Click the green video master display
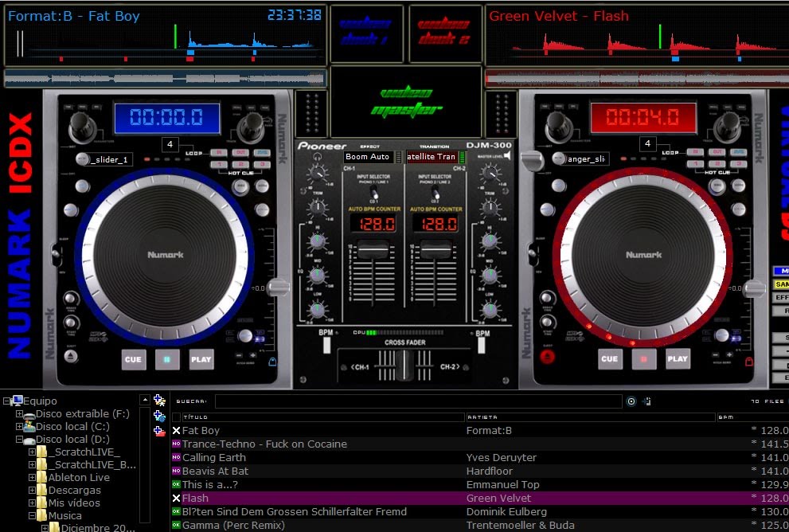 coord(408,102)
